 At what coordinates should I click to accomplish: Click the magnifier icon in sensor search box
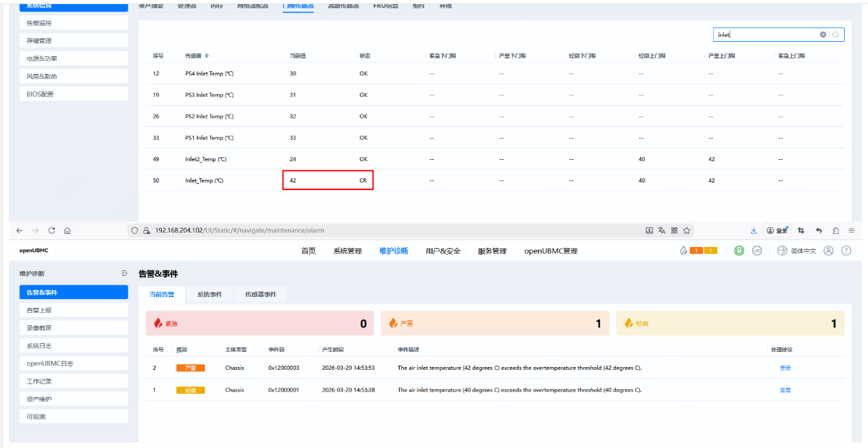point(836,34)
